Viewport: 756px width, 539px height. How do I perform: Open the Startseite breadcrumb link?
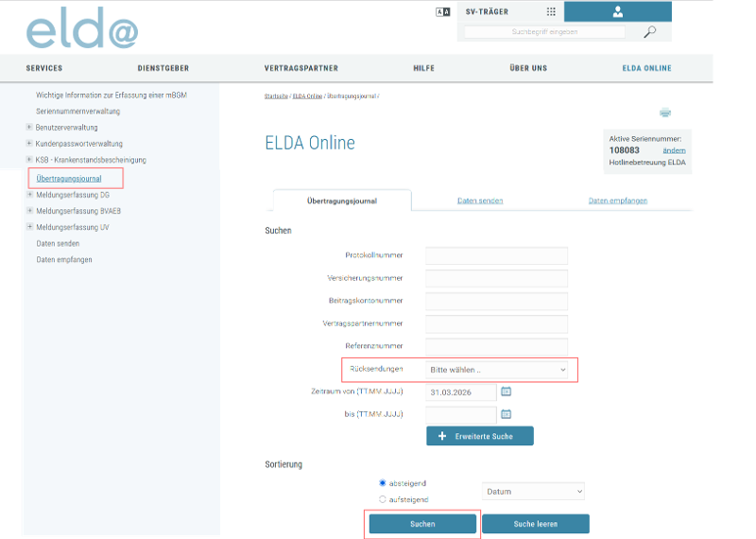click(x=276, y=96)
